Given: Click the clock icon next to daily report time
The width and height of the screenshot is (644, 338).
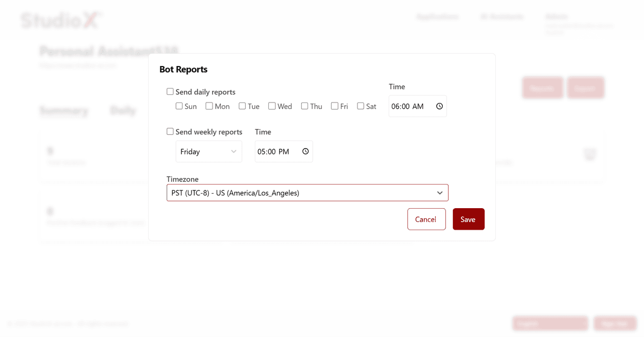Looking at the screenshot, I should point(439,106).
